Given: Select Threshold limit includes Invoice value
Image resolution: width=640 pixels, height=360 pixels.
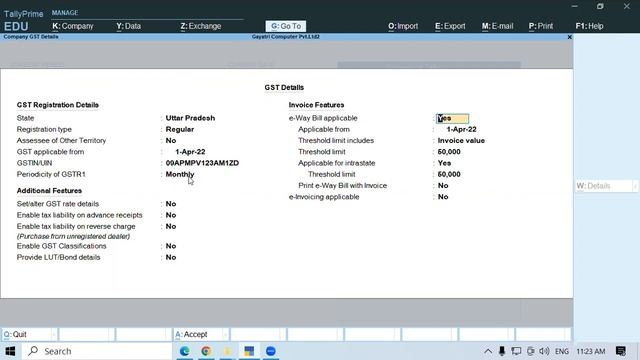Looking at the screenshot, I should click(461, 140).
